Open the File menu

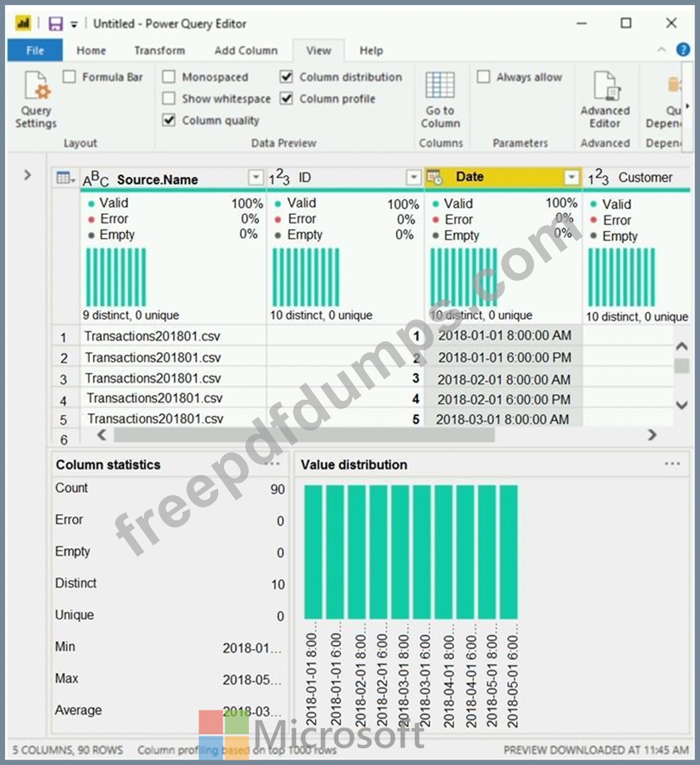point(35,50)
